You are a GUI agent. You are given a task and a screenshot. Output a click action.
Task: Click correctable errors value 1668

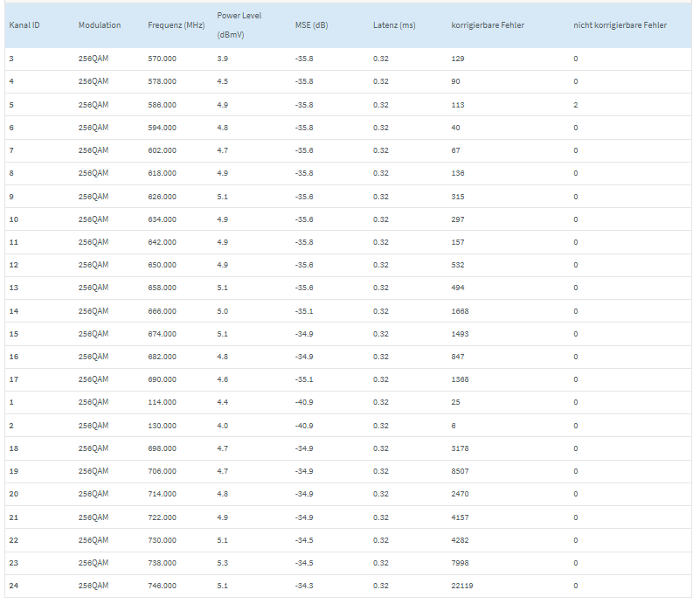(x=460, y=311)
